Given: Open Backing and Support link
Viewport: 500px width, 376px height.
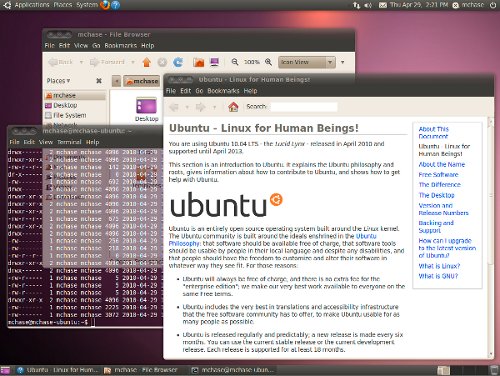Looking at the screenshot, I should (x=436, y=226).
